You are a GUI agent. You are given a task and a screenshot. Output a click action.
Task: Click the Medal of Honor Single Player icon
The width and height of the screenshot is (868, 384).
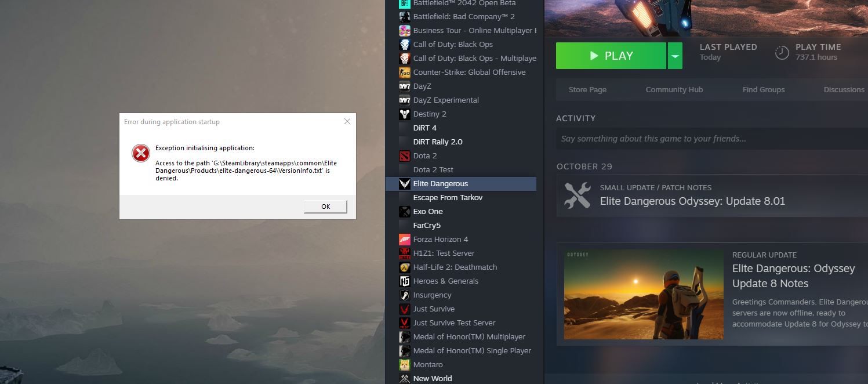[x=405, y=350]
